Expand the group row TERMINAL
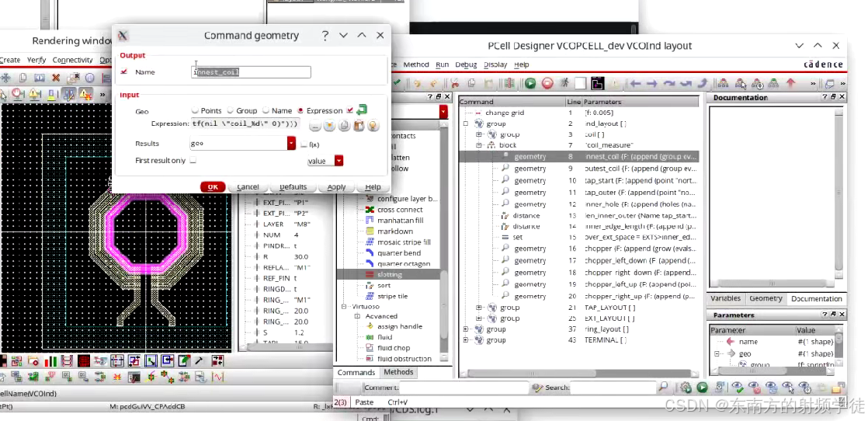Screen dimensions: 868x421 tap(466, 340)
